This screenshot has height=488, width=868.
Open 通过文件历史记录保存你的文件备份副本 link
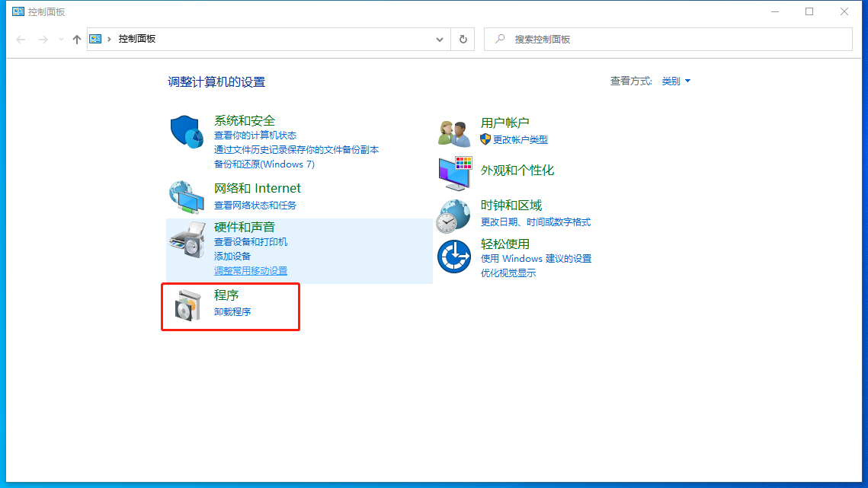[x=296, y=150]
